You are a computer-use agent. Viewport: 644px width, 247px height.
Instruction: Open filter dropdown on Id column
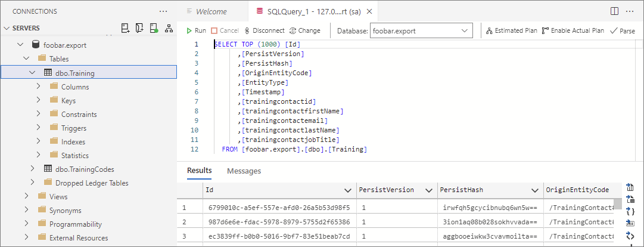(348, 190)
